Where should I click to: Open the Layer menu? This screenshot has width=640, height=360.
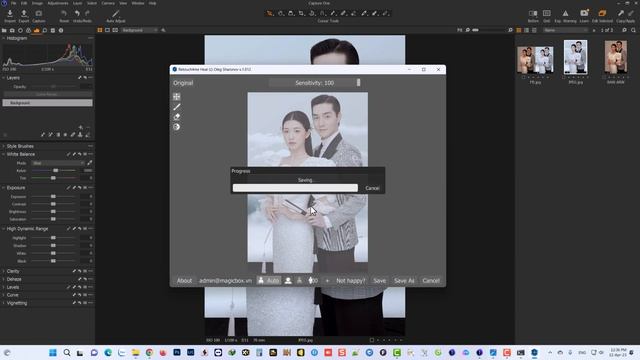[77, 3]
